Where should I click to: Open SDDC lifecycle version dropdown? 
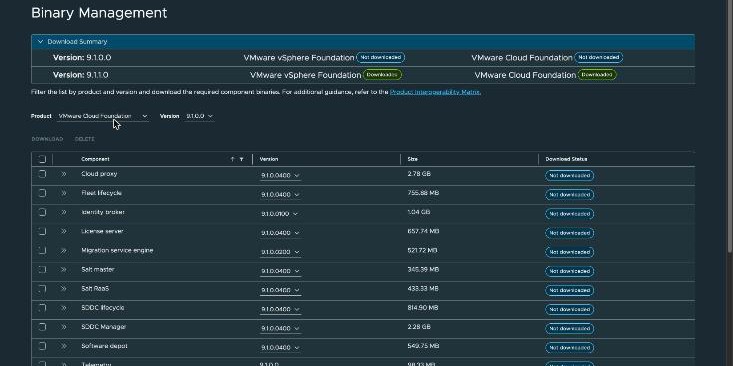coord(280,310)
